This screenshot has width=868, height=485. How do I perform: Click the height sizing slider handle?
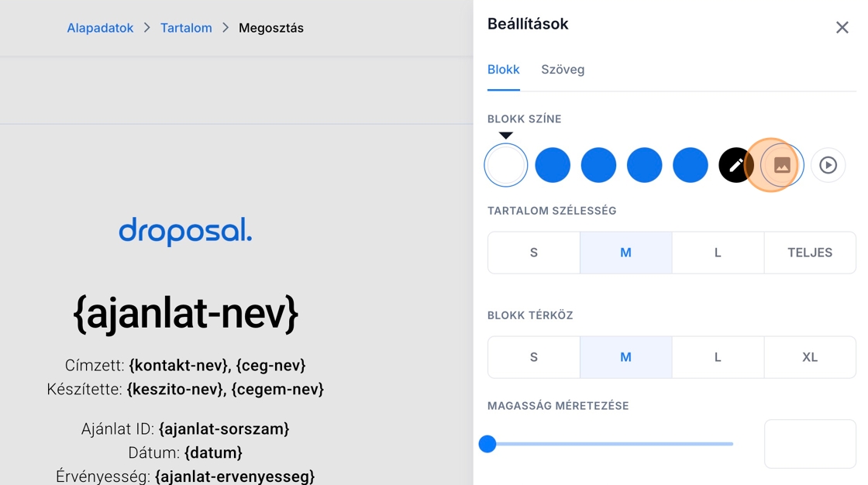(x=487, y=444)
